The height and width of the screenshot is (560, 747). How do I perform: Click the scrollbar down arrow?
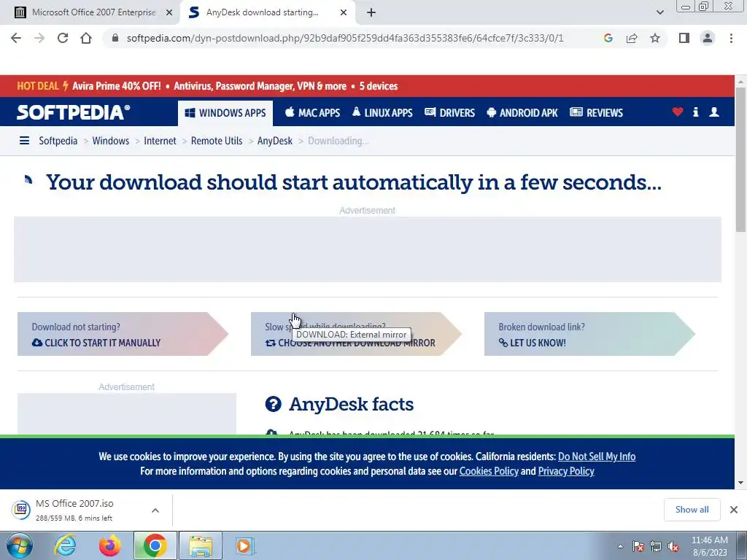click(741, 483)
